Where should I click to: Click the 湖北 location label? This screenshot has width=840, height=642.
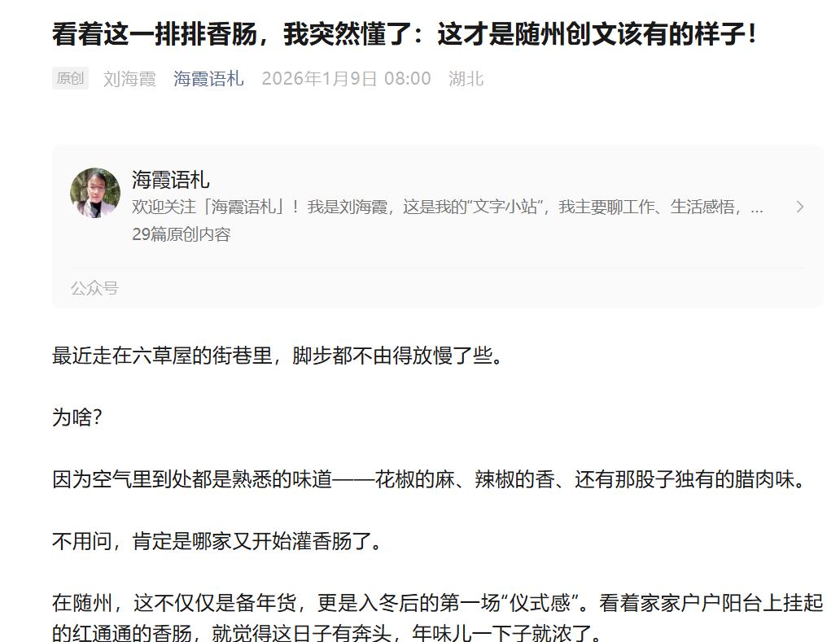coord(466,79)
